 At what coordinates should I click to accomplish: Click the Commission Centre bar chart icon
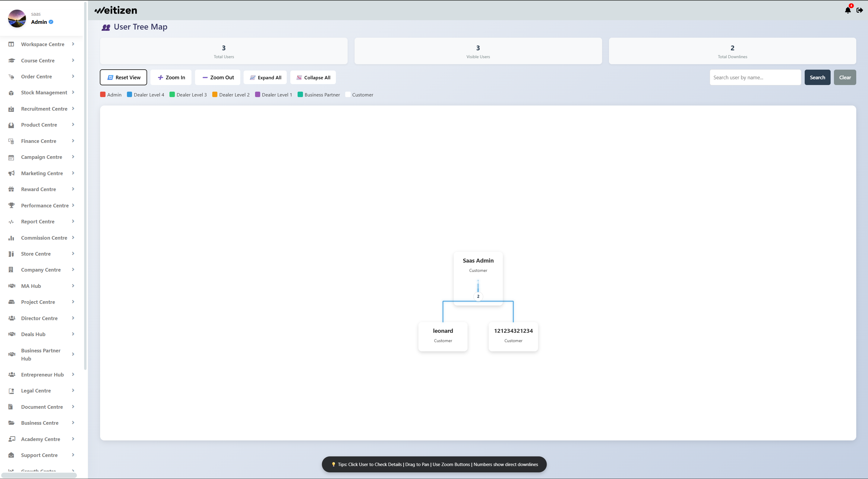11,238
